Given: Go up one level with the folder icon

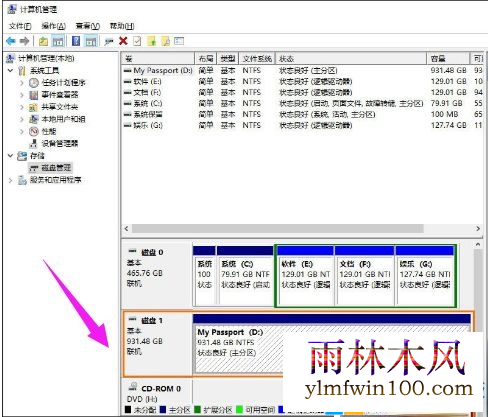Looking at the screenshot, I should point(43,41).
